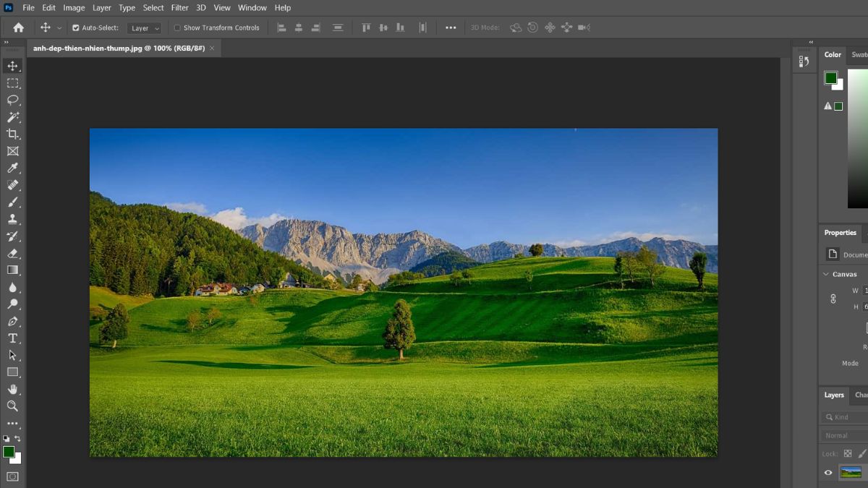Open the Image menu
The height and width of the screenshot is (488, 868).
pyautogui.click(x=74, y=8)
